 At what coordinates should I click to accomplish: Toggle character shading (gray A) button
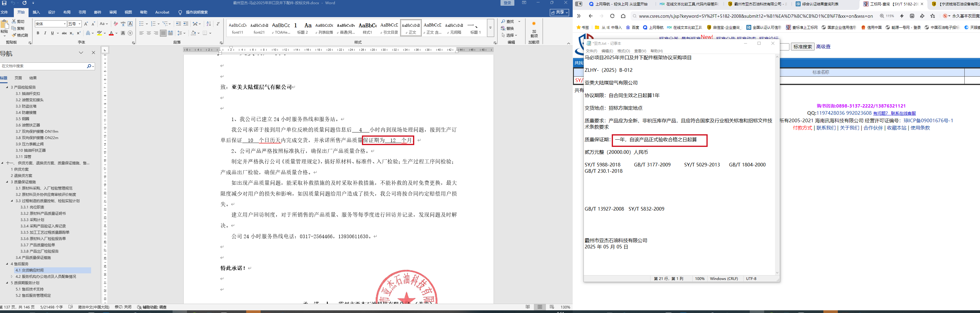point(123,33)
